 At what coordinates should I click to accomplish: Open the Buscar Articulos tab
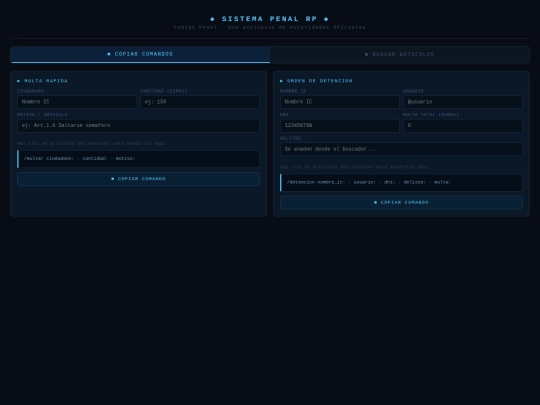point(399,54)
